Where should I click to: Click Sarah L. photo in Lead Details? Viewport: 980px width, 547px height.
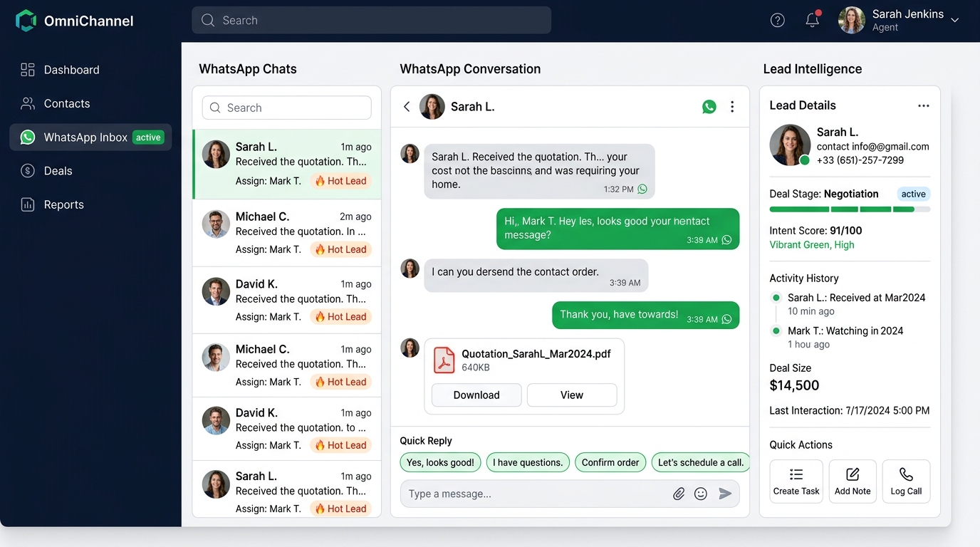790,145
